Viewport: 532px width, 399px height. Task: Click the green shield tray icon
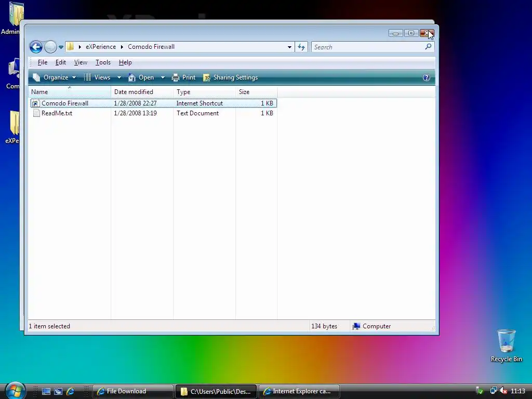480,391
